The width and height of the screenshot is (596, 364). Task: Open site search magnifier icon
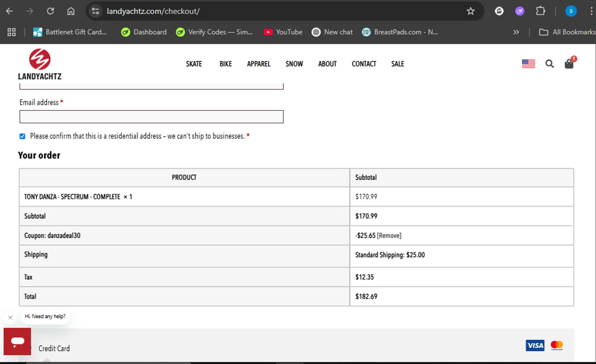[x=550, y=64]
